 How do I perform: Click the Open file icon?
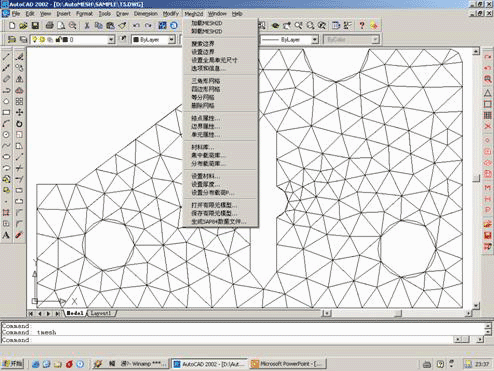click(23, 25)
